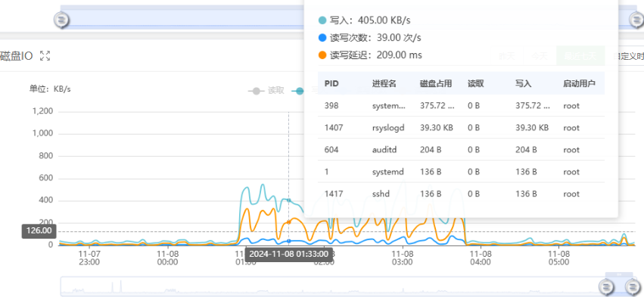Grab the right handle of the top range slider
This screenshot has width=644, height=297.
[x=636, y=20]
